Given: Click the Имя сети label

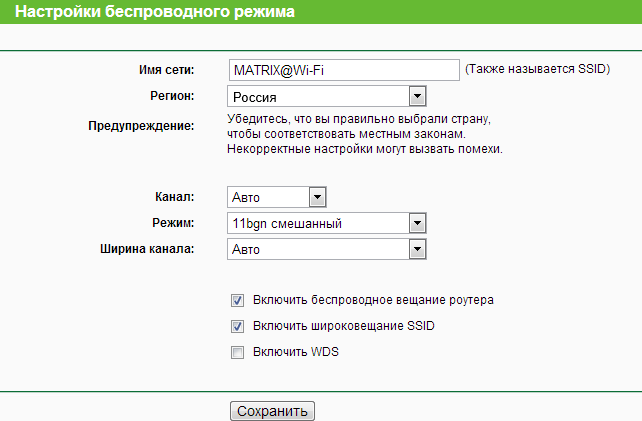Looking at the screenshot, I should tap(167, 70).
